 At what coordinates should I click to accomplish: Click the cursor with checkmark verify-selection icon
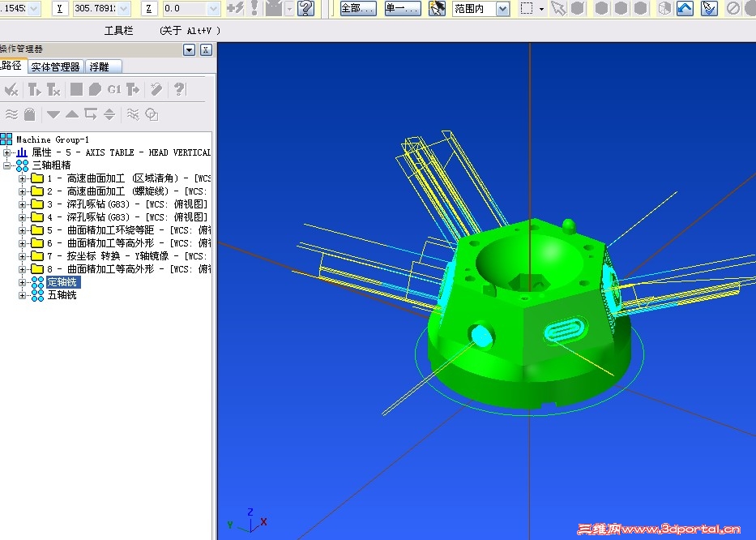709,8
